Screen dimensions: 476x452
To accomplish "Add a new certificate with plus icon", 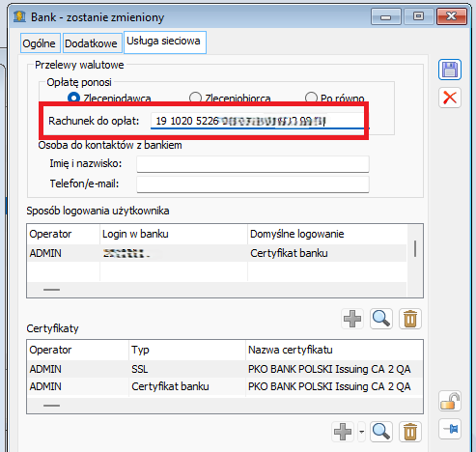I will (x=343, y=432).
